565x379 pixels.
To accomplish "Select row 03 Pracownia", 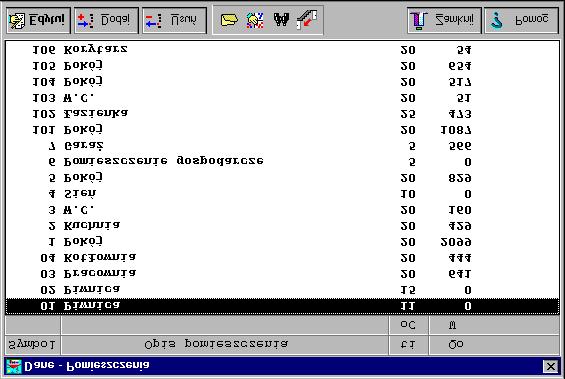I will [x=282, y=274].
